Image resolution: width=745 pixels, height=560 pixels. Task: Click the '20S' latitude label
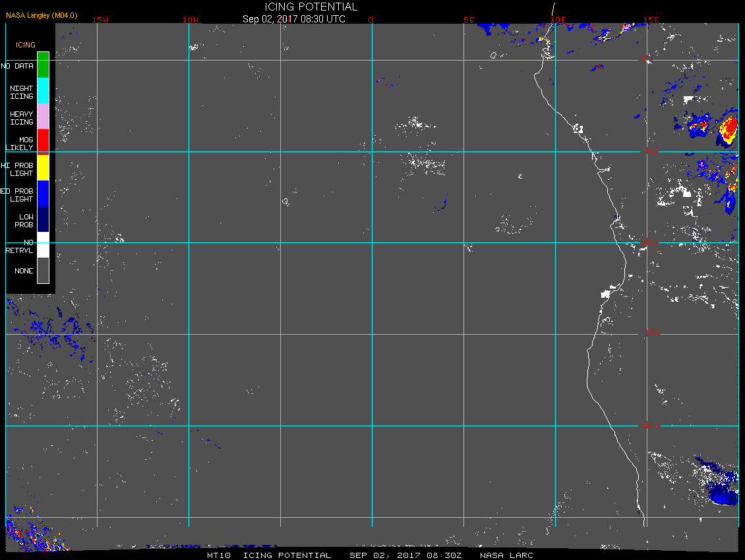(x=651, y=425)
